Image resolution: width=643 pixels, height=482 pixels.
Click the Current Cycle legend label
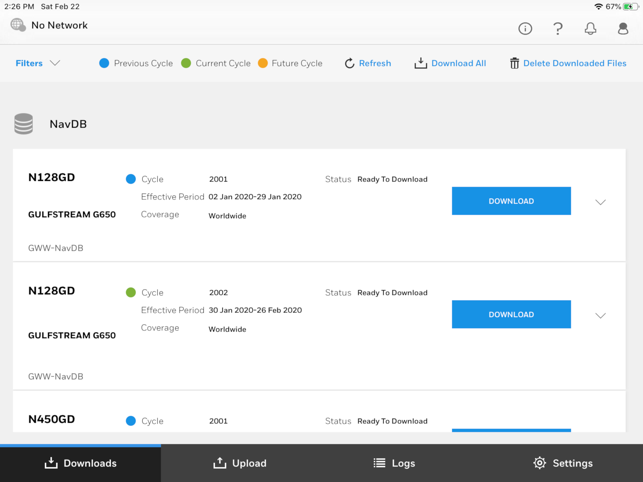(x=223, y=63)
